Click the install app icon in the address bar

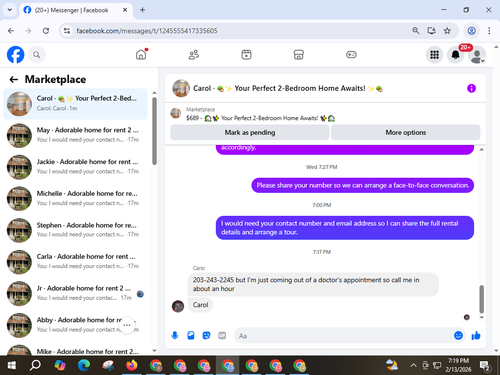[431, 31]
